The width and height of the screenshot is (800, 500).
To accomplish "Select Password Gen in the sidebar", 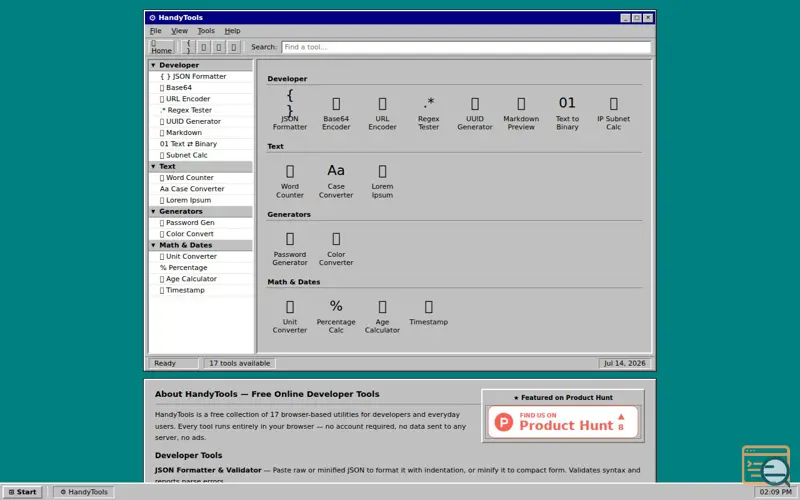I will click(201, 222).
